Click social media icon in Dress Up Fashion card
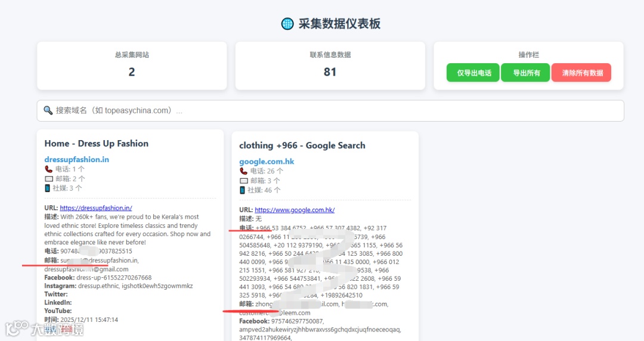 47,188
